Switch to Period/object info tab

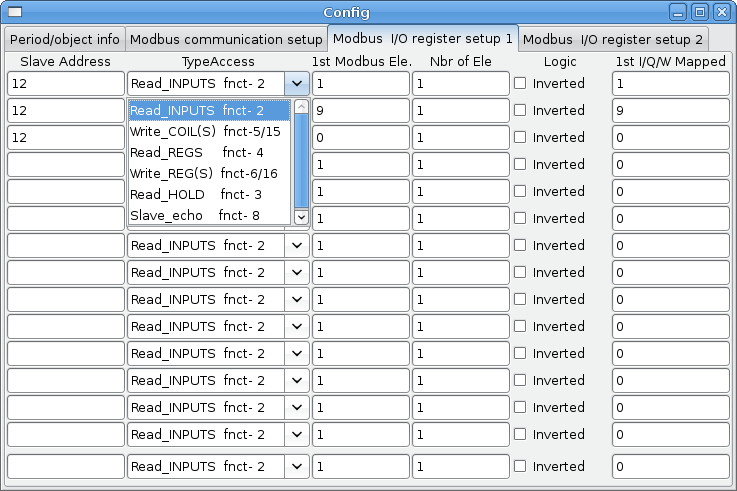click(65, 39)
